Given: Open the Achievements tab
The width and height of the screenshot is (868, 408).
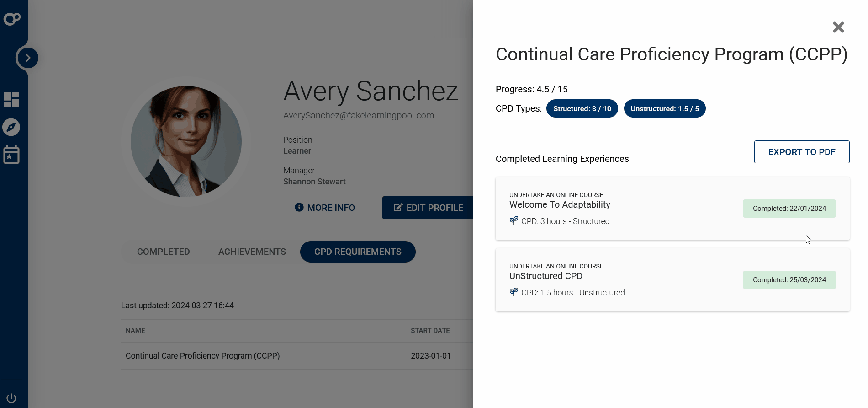Looking at the screenshot, I should coord(252,252).
